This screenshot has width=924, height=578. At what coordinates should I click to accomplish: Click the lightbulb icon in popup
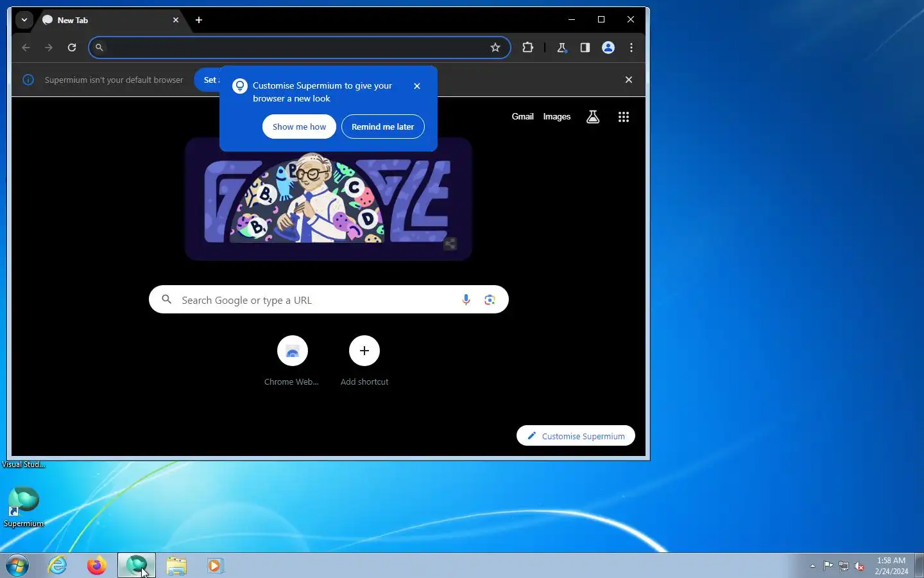click(x=240, y=86)
